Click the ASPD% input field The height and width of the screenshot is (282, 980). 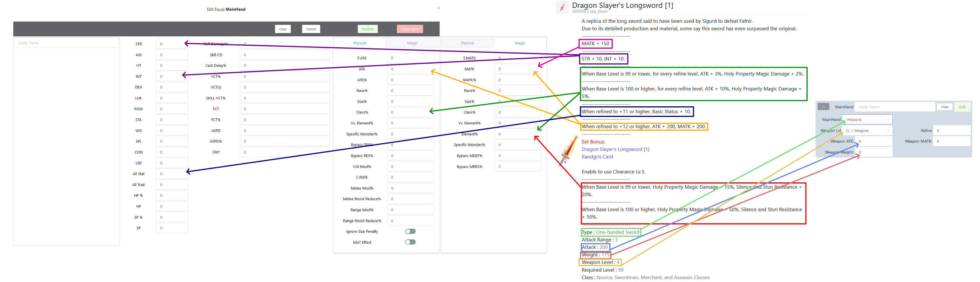[284, 141]
